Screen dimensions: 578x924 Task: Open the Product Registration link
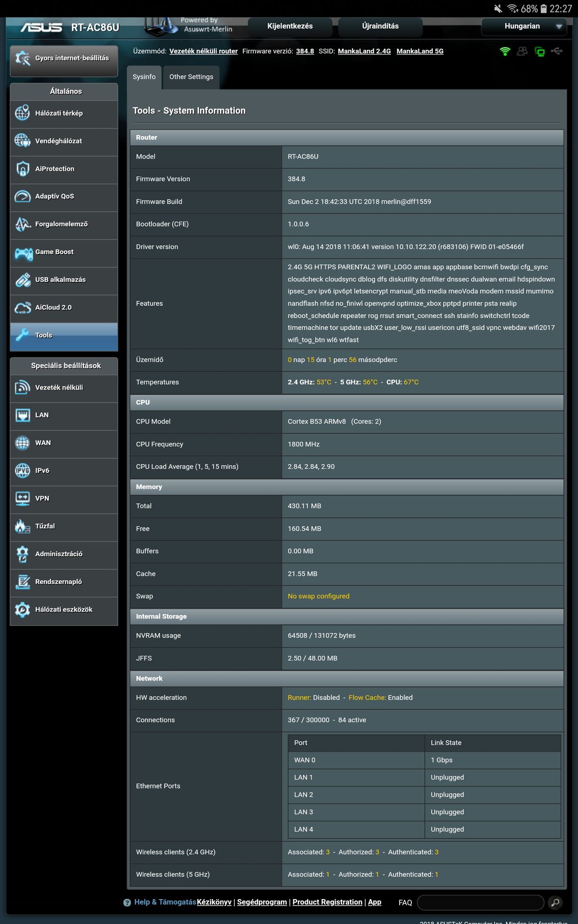tap(328, 902)
